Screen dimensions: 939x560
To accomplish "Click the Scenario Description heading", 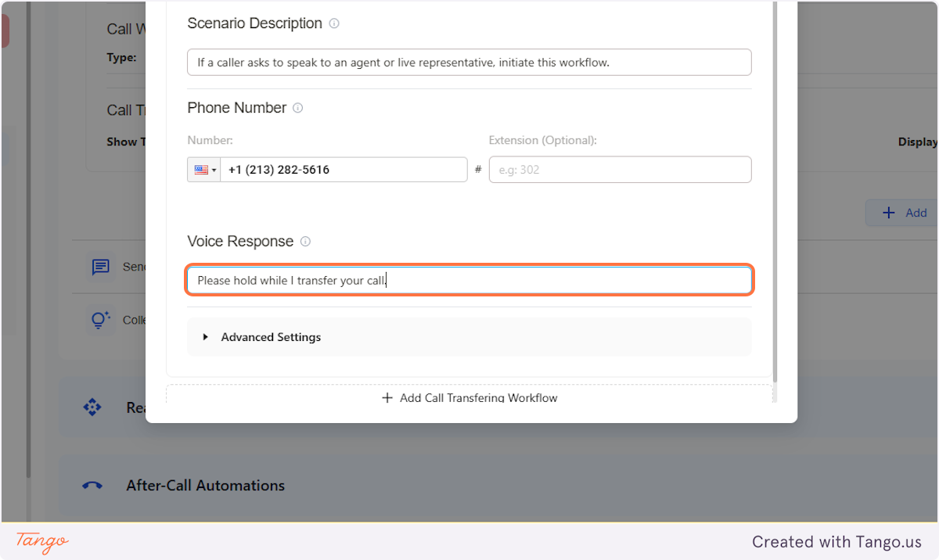I will click(x=255, y=23).
